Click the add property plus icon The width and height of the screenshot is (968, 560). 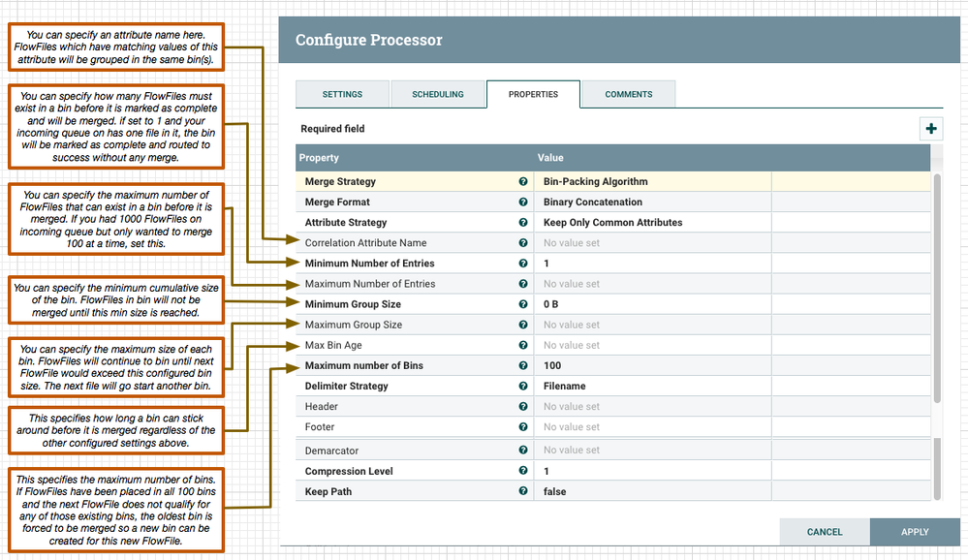tap(931, 129)
